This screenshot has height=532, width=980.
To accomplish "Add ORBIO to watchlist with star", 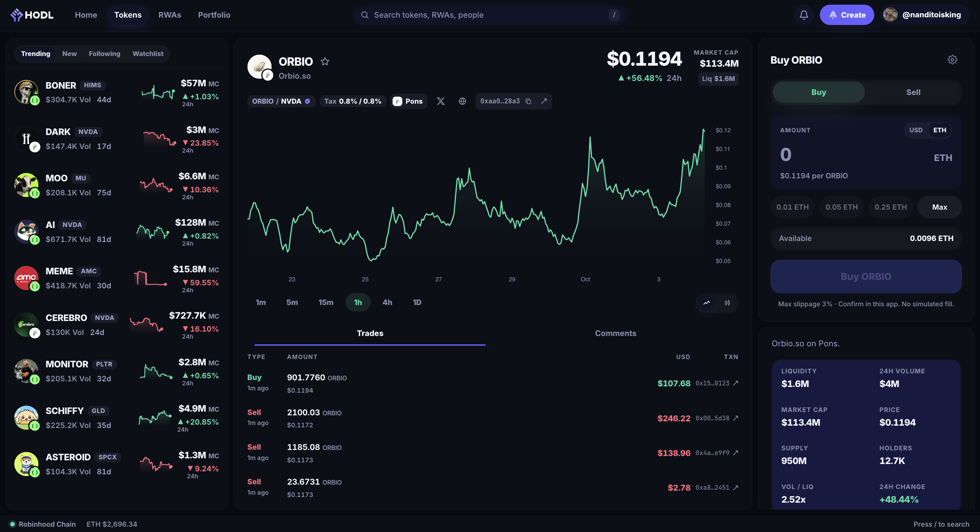I will coord(325,61).
